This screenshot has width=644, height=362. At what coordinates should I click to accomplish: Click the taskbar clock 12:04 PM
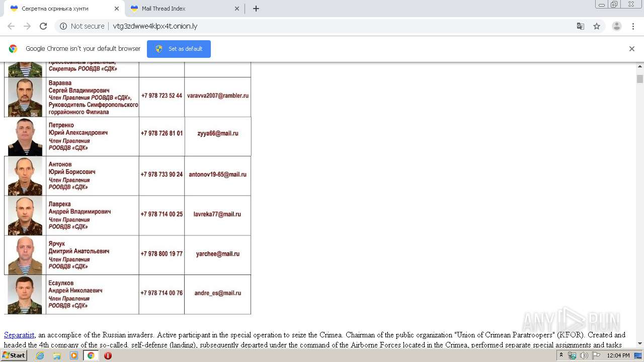pyautogui.click(x=618, y=355)
